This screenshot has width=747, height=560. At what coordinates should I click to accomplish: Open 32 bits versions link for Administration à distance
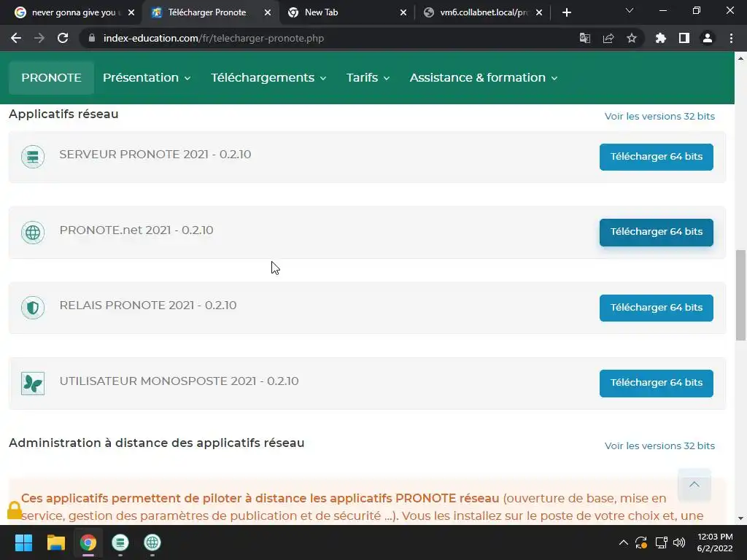pyautogui.click(x=659, y=446)
